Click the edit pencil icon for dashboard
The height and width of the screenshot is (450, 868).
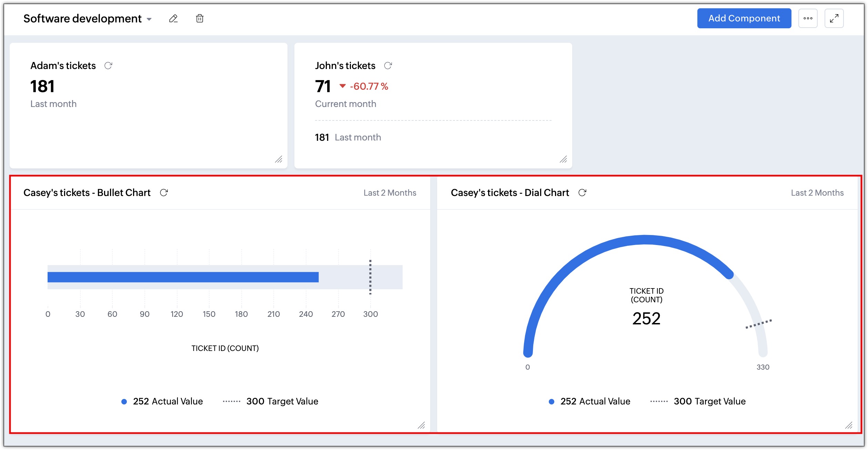tap(173, 18)
